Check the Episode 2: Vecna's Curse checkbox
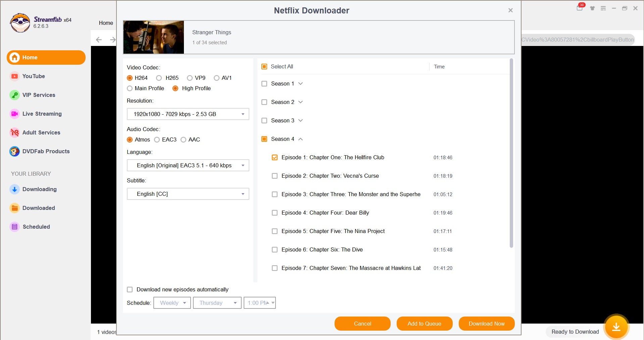This screenshot has width=644, height=340. tap(275, 176)
